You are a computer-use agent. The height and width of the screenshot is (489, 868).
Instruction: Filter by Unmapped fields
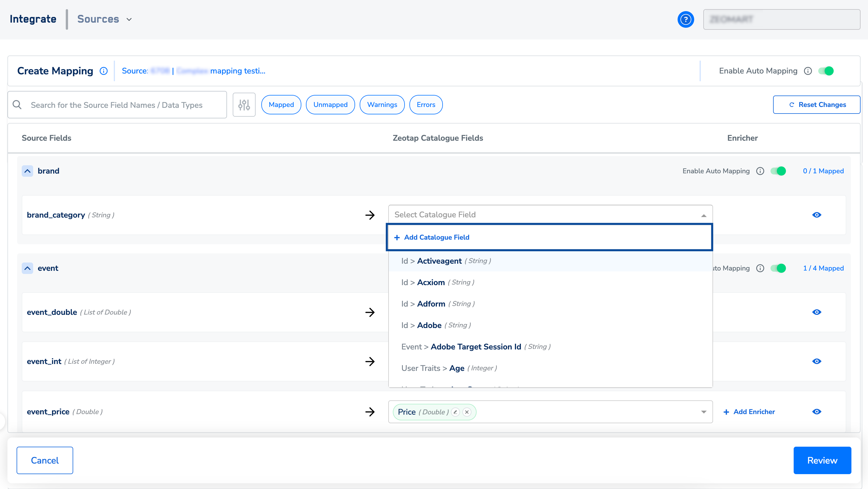(330, 105)
